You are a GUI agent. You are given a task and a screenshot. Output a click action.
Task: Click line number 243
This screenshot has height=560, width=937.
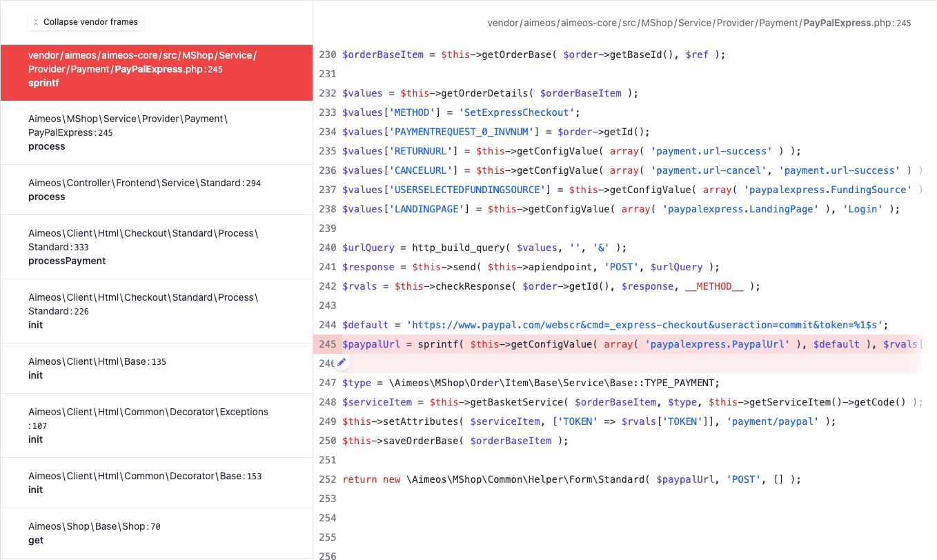(x=328, y=306)
